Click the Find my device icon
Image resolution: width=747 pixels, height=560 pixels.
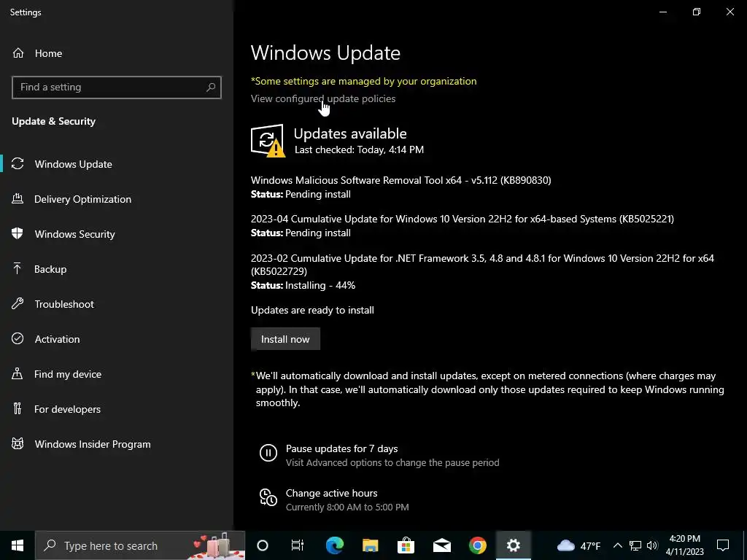[18, 374]
